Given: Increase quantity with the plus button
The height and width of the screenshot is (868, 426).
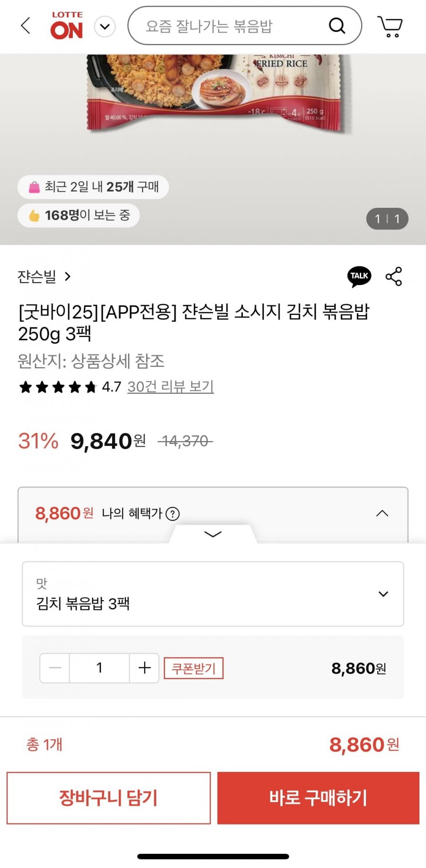Looking at the screenshot, I should click(144, 668).
